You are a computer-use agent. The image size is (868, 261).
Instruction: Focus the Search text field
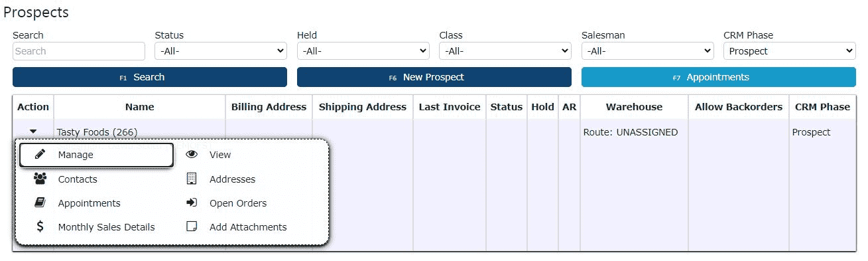point(79,51)
